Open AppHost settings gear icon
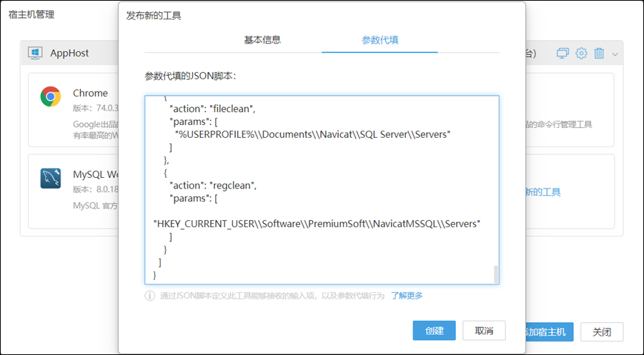Screen dimensions: 644x355 tap(581, 53)
